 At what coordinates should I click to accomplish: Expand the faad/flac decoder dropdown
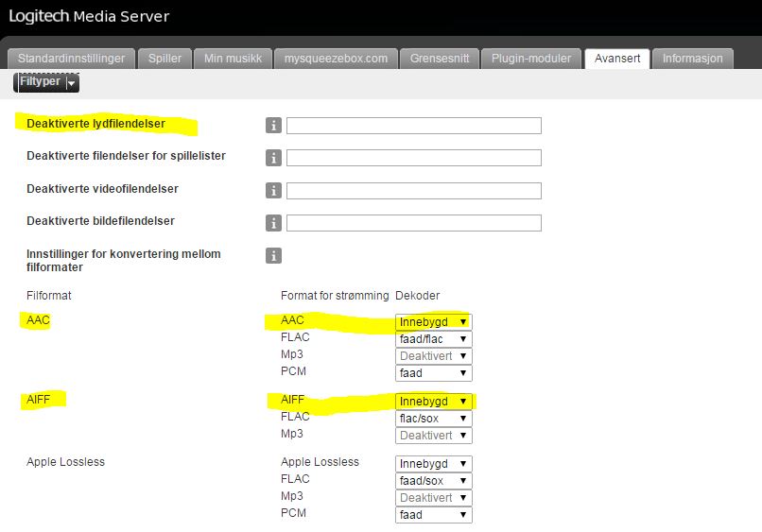coord(433,339)
